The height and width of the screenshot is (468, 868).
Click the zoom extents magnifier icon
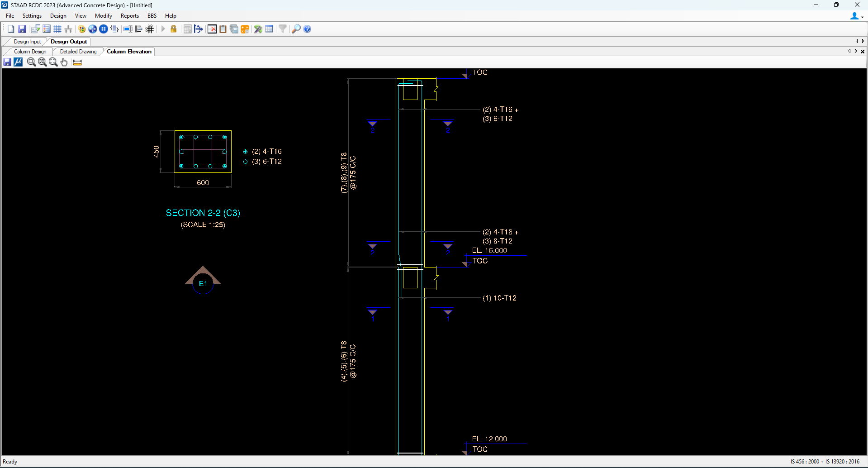click(x=43, y=62)
